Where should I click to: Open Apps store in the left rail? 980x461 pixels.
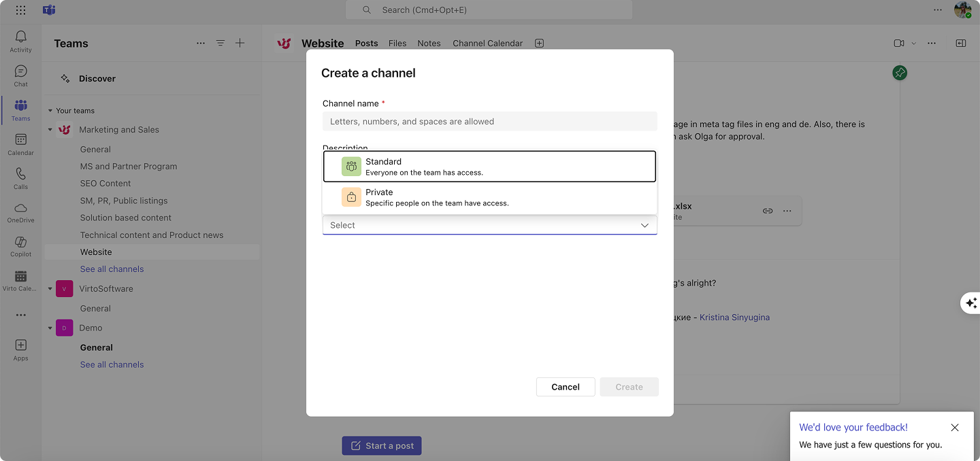(x=20, y=349)
